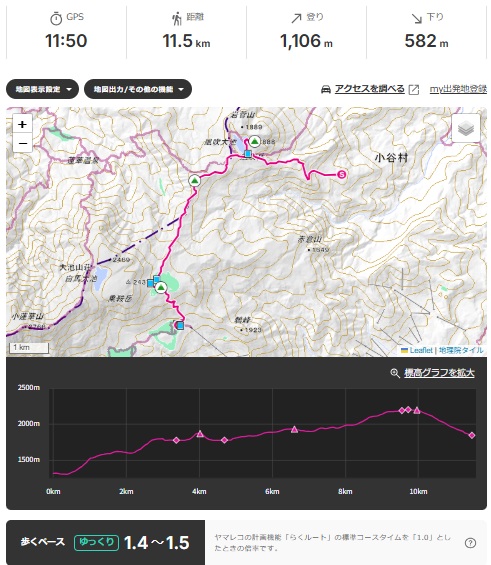Viewport: 491px width, 565px height.
Task: Open the アクセスを調べる link
Action: pos(370,89)
